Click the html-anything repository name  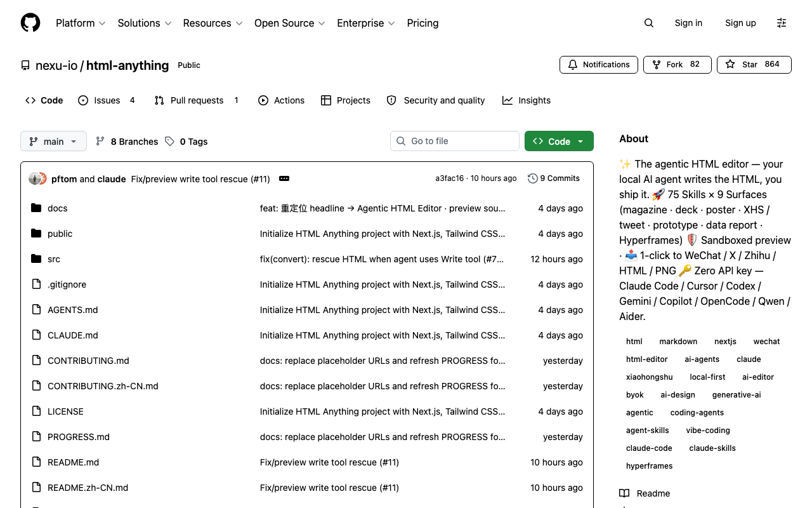tap(128, 65)
